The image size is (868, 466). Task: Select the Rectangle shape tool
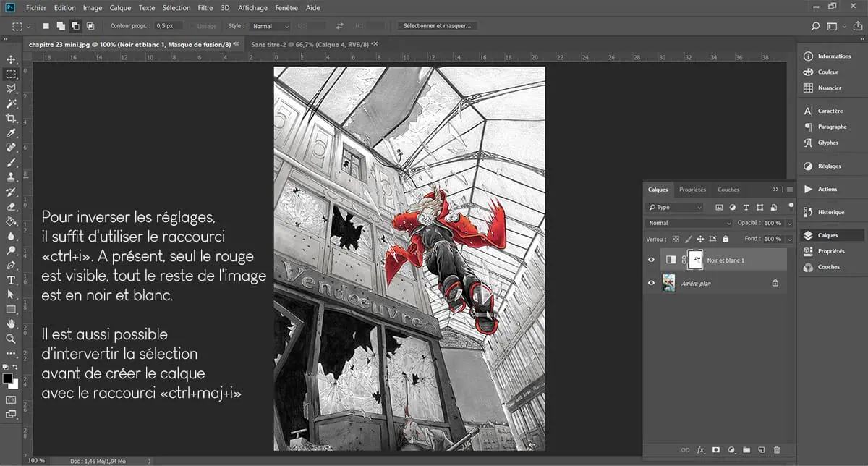(x=11, y=310)
